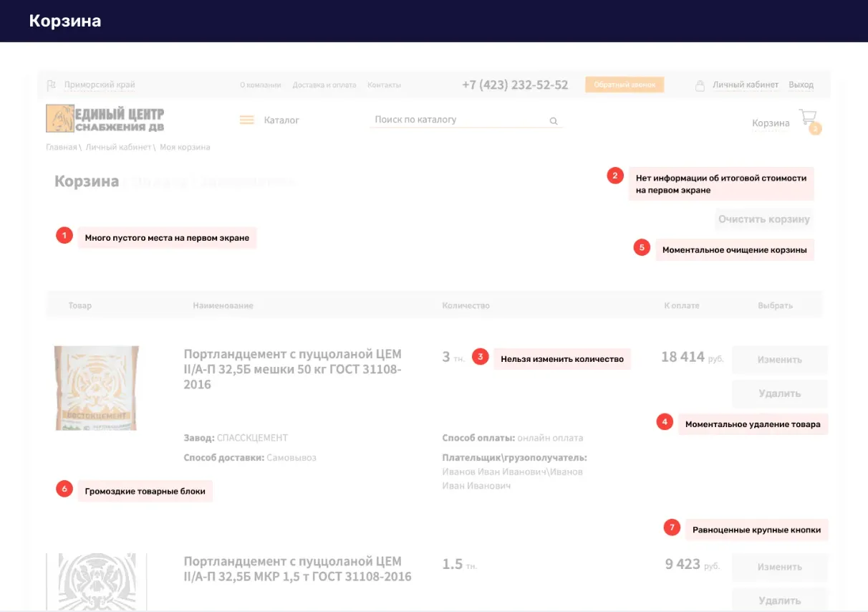Click red annotation marker number 1

tap(64, 234)
